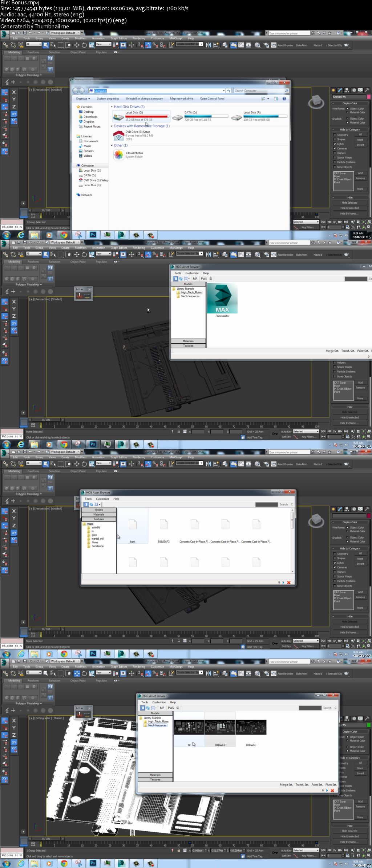Select the KitBashB thumbnail

point(220,728)
